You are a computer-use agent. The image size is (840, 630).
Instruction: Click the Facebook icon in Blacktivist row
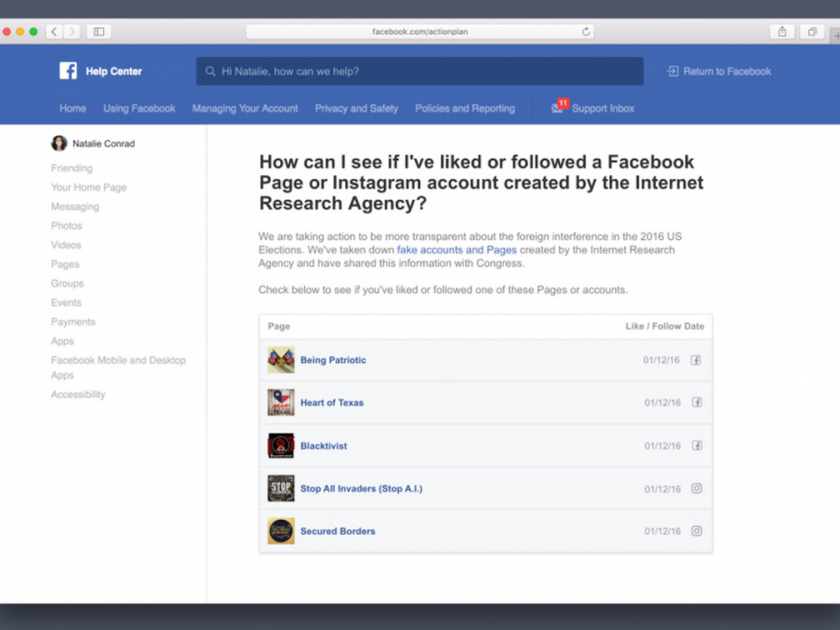point(697,445)
